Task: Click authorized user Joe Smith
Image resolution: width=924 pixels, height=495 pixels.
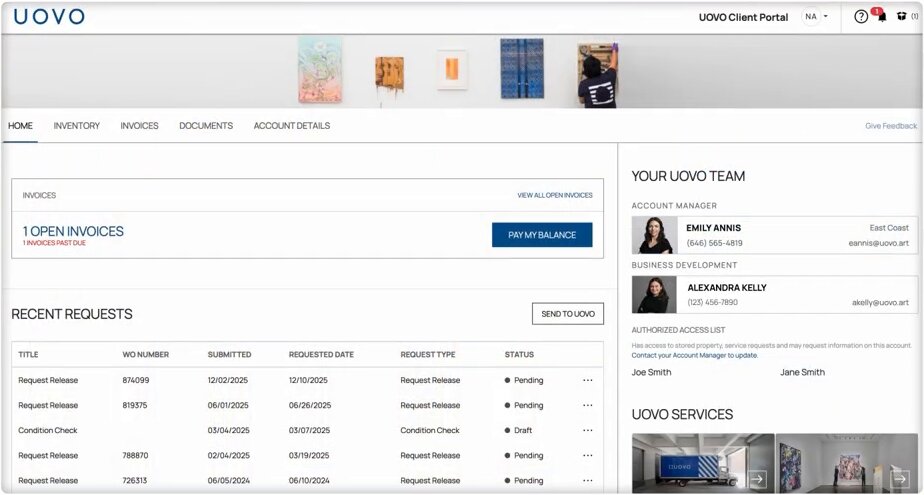Action: 651,372
